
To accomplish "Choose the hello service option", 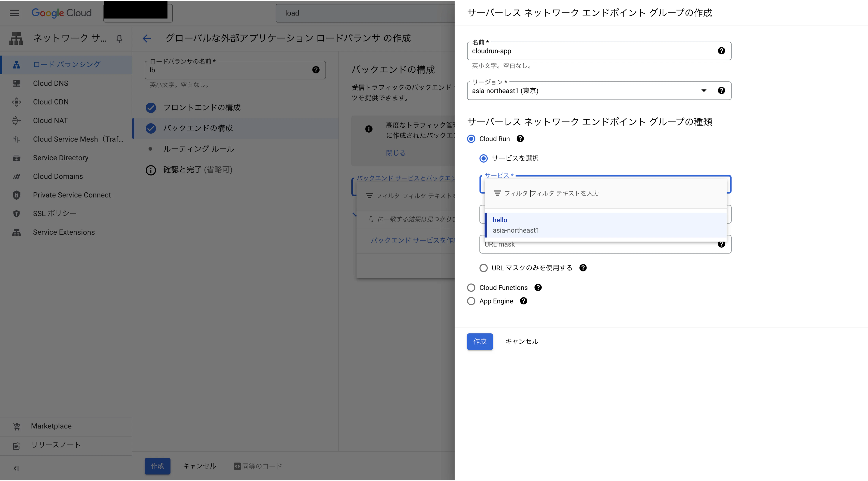I will [605, 225].
